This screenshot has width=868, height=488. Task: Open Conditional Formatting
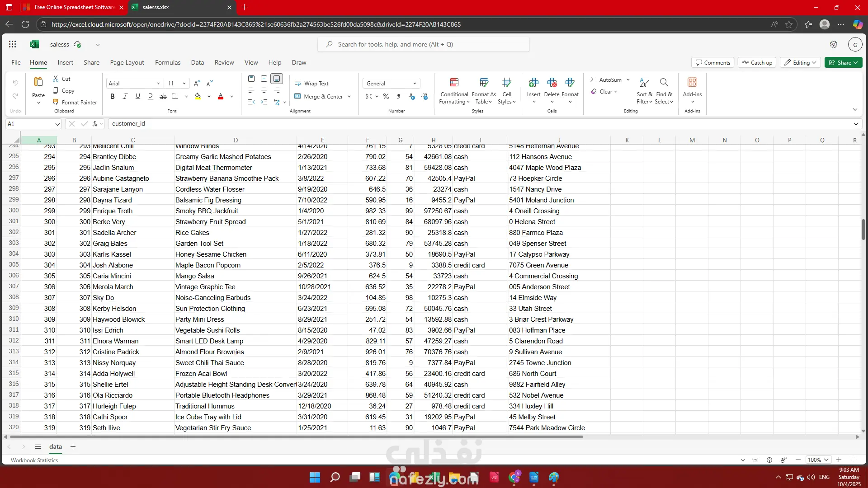click(x=454, y=90)
